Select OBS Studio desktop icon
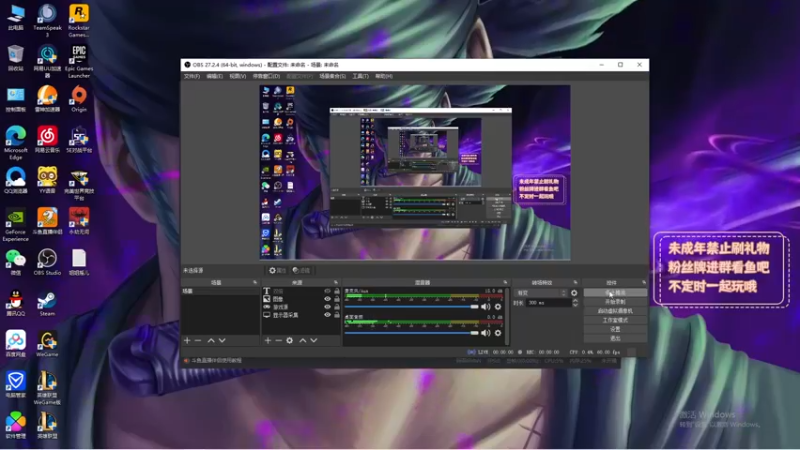 tap(47, 262)
